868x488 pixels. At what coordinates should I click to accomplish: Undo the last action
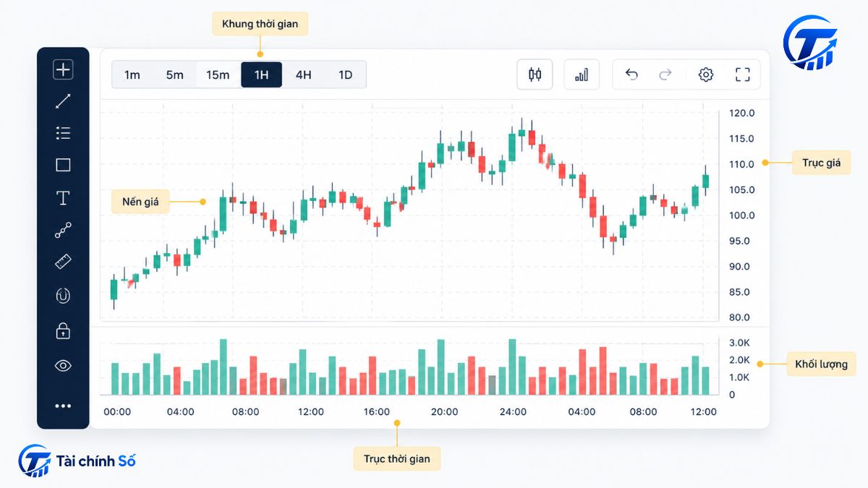(631, 74)
